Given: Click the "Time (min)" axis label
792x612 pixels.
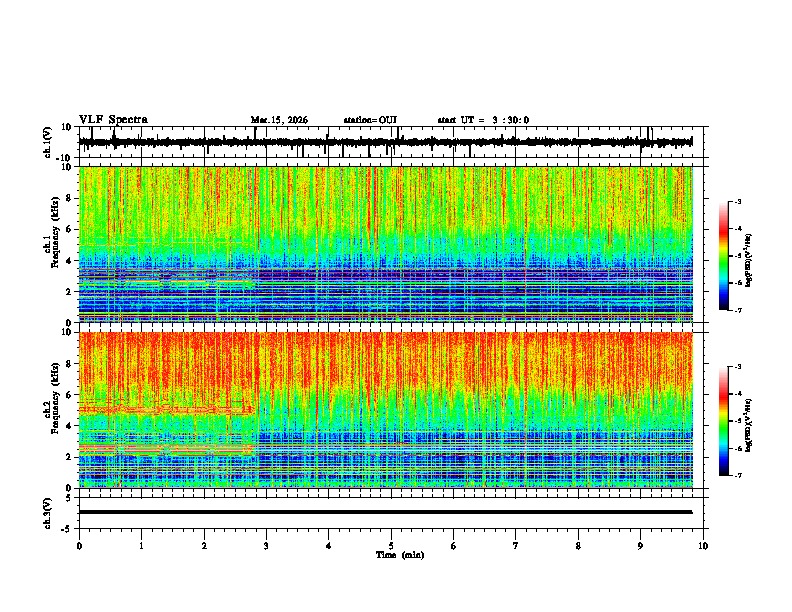Looking at the screenshot, I should pyautogui.click(x=400, y=555).
